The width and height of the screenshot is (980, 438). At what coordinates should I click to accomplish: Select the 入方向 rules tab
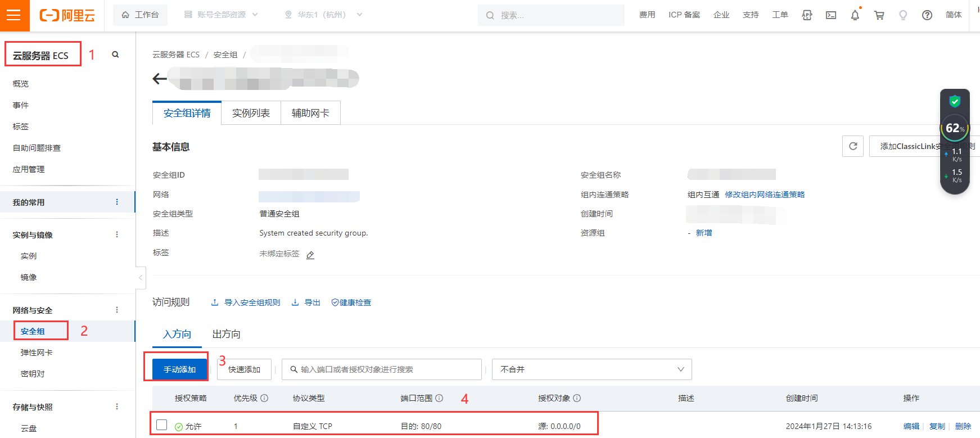(x=177, y=334)
